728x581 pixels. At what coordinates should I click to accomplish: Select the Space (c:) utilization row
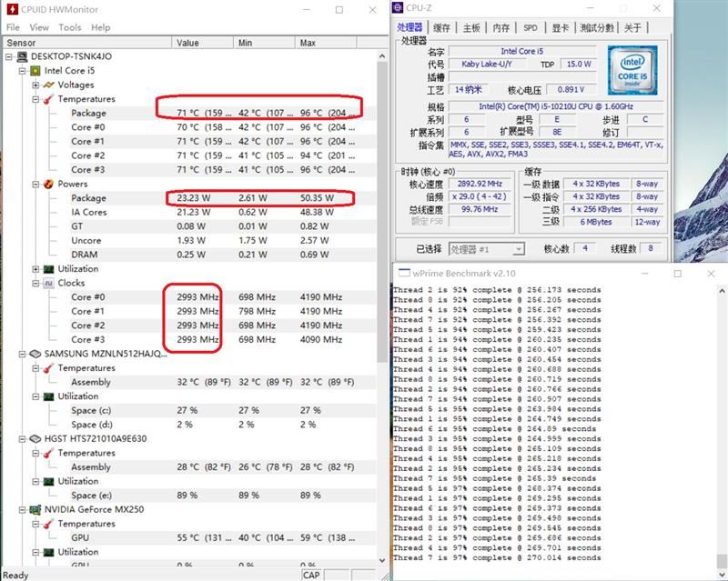pyautogui.click(x=189, y=410)
